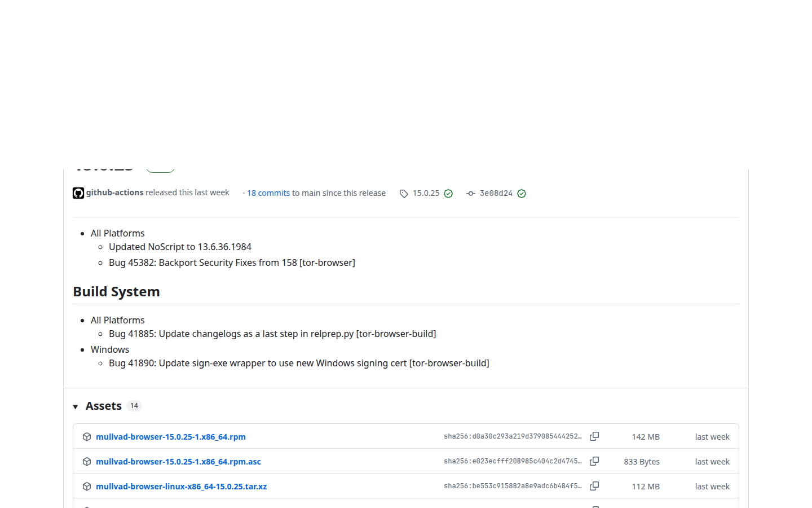
Task: Click the package icon for the rpm.asc asset
Action: pos(87,462)
